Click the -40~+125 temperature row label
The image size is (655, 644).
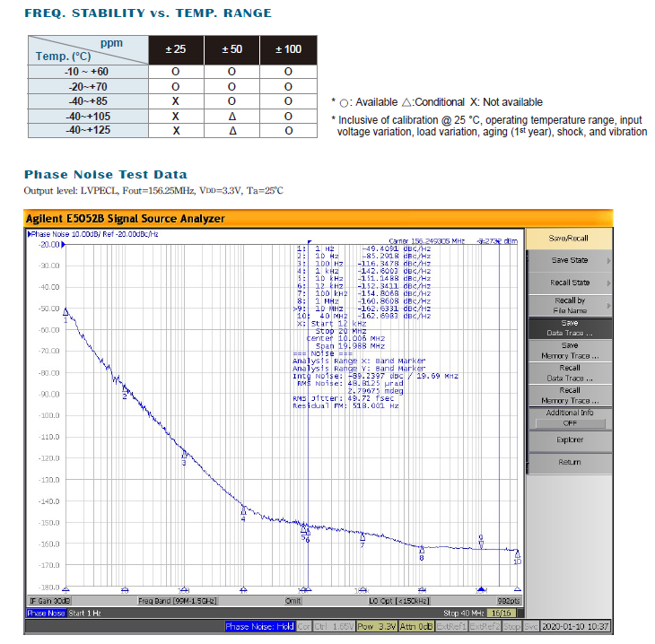[88, 130]
